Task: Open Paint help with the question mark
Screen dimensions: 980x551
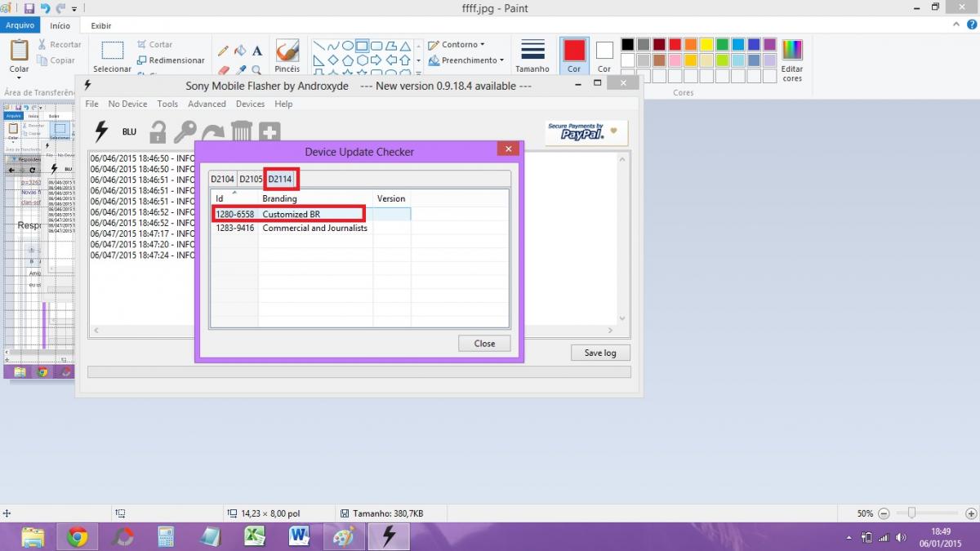Action: [970, 26]
